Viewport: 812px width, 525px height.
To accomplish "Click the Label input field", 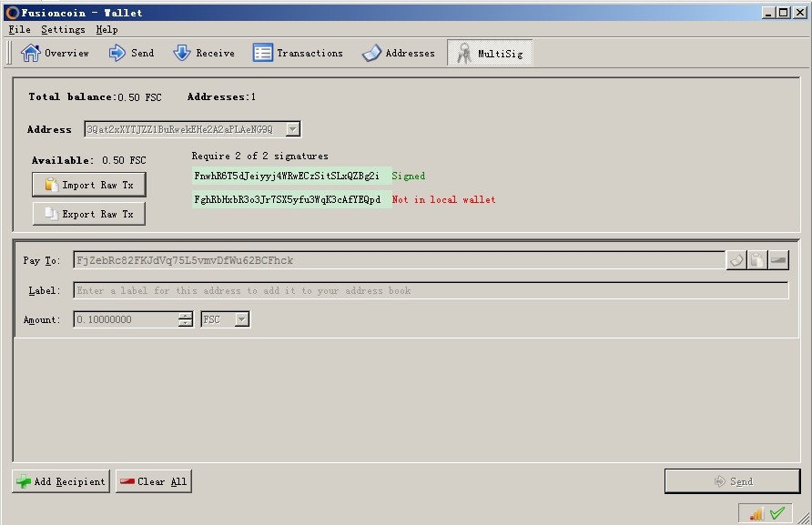I will (x=431, y=290).
